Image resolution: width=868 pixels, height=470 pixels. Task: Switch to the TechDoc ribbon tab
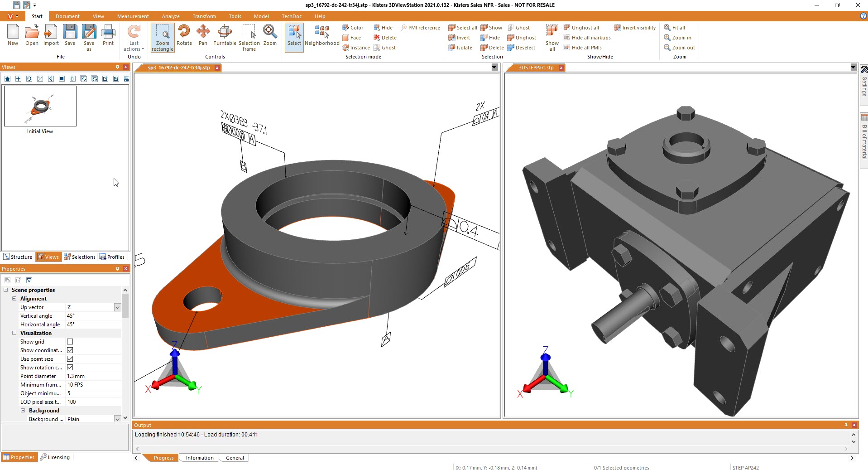click(x=292, y=16)
